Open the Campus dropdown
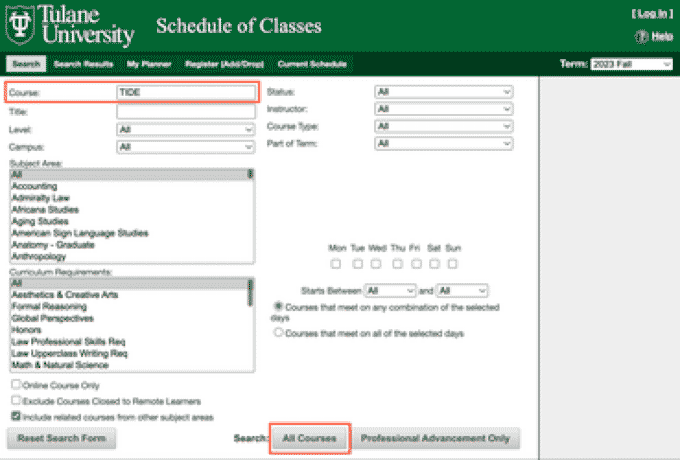Screen dimensions: 680x460 pyautogui.click(x=186, y=147)
